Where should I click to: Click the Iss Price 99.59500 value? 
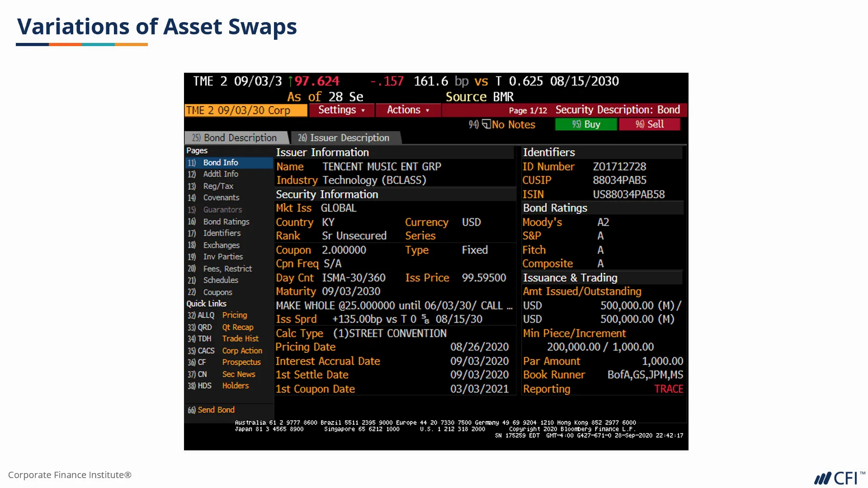coord(484,278)
